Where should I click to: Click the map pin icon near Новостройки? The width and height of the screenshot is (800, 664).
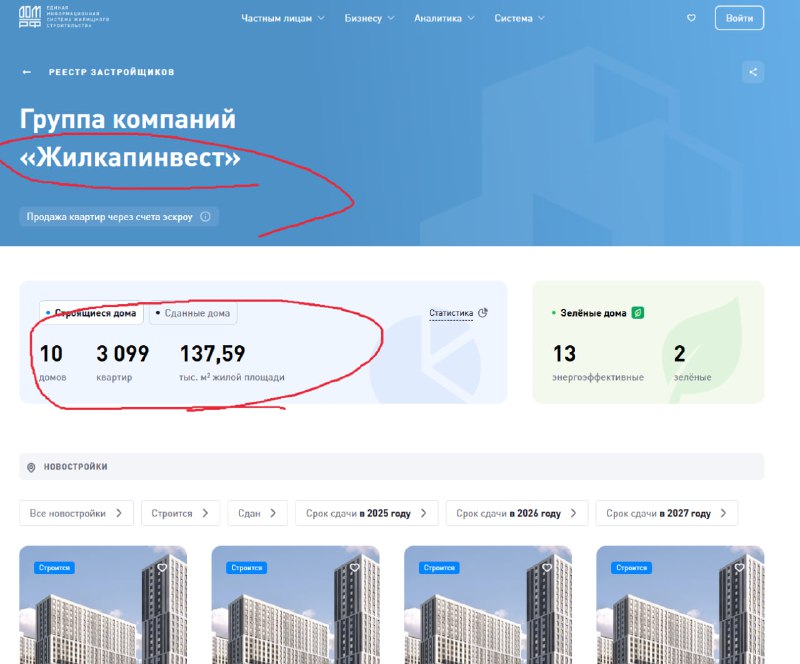pos(31,467)
